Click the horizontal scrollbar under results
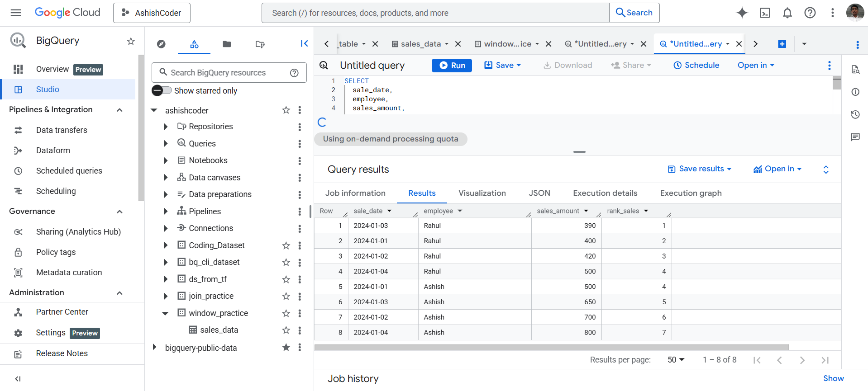 click(x=551, y=347)
